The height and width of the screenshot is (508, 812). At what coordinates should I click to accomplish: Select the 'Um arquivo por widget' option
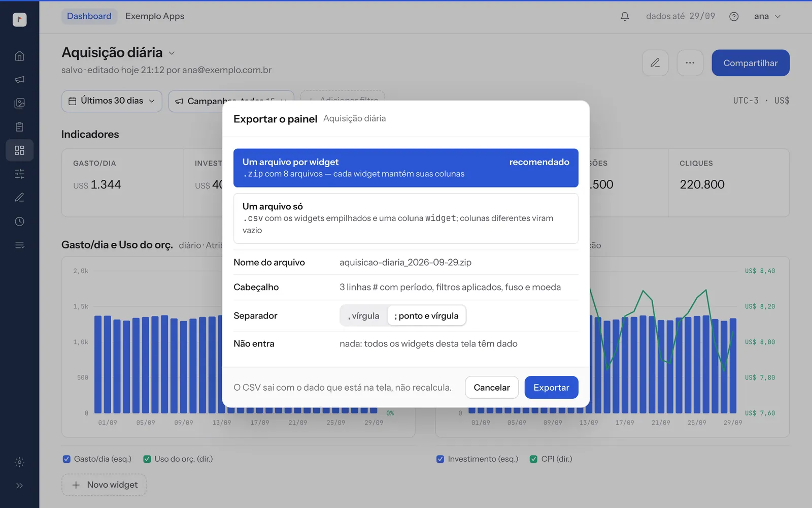[x=406, y=168]
